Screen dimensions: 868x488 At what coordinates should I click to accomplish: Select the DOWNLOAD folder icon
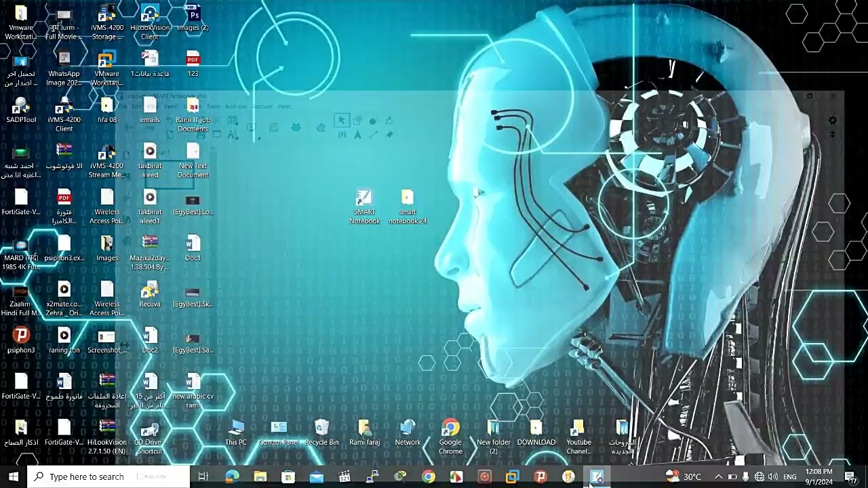[536, 433]
